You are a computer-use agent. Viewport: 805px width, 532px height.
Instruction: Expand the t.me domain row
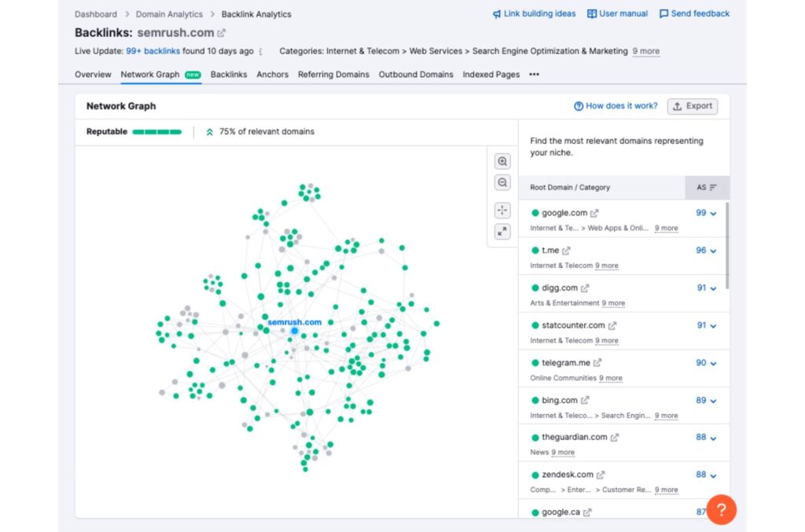713,250
